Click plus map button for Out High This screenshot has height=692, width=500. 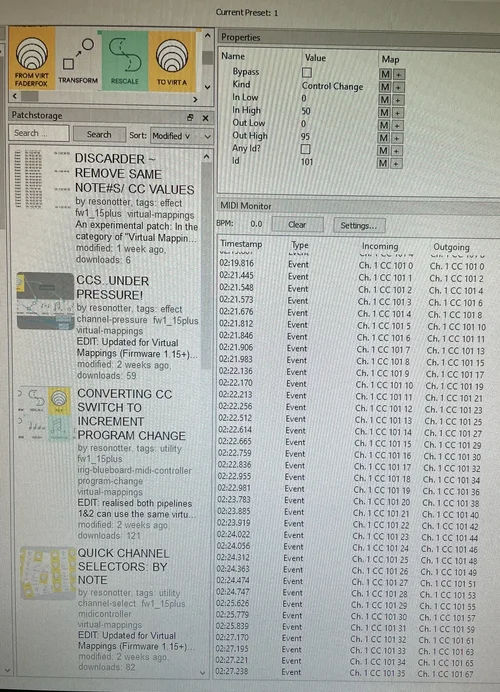coord(396,138)
